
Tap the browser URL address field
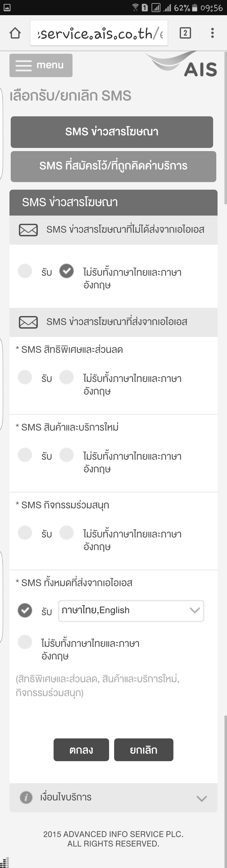(x=99, y=33)
